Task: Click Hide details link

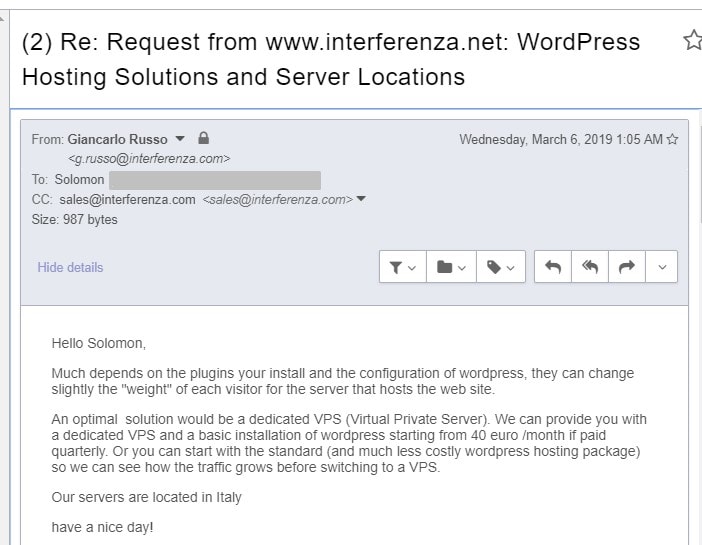Action: [x=70, y=267]
